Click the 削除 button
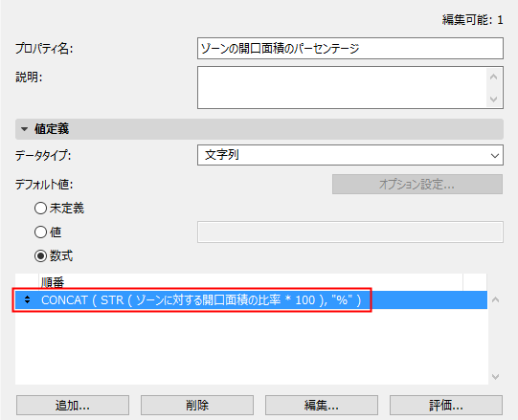518x420 pixels. point(197,405)
